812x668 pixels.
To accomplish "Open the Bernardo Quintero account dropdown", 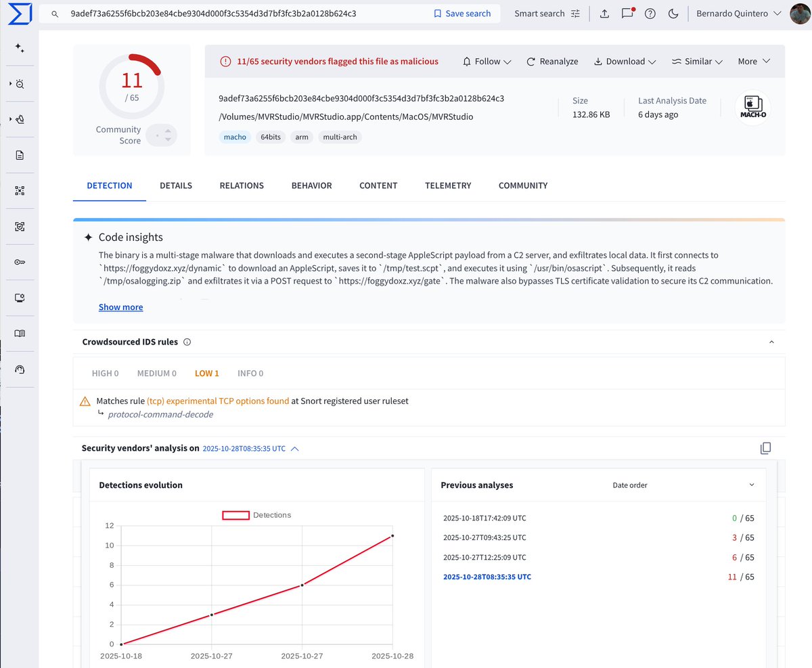I will (x=739, y=14).
